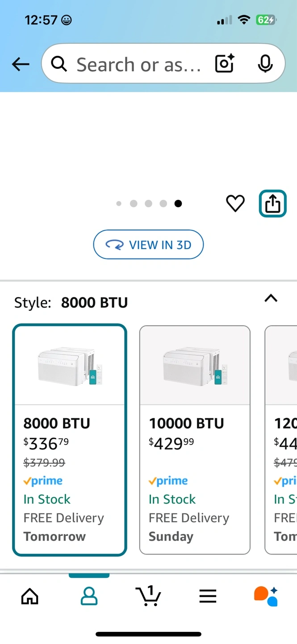Collapse the Style section chevron
This screenshot has height=644, width=297.
coord(271,298)
